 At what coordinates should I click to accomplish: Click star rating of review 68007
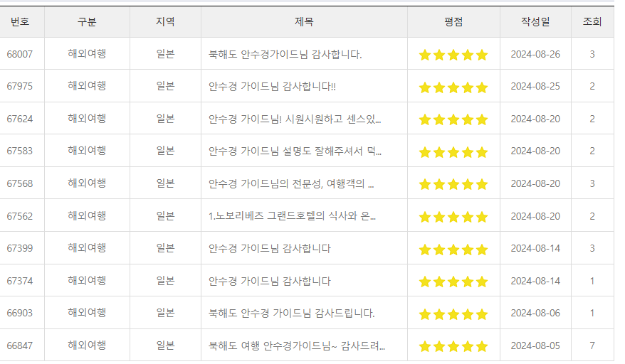coord(453,55)
